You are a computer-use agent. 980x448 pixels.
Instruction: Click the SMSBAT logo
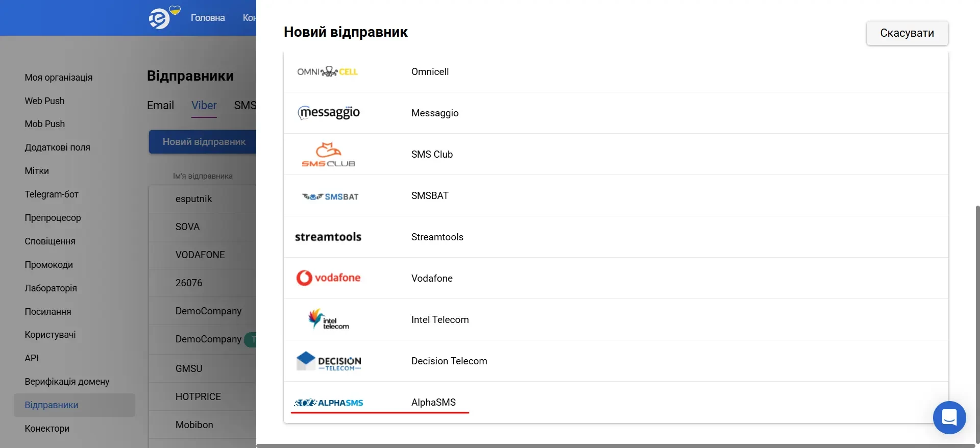point(330,196)
